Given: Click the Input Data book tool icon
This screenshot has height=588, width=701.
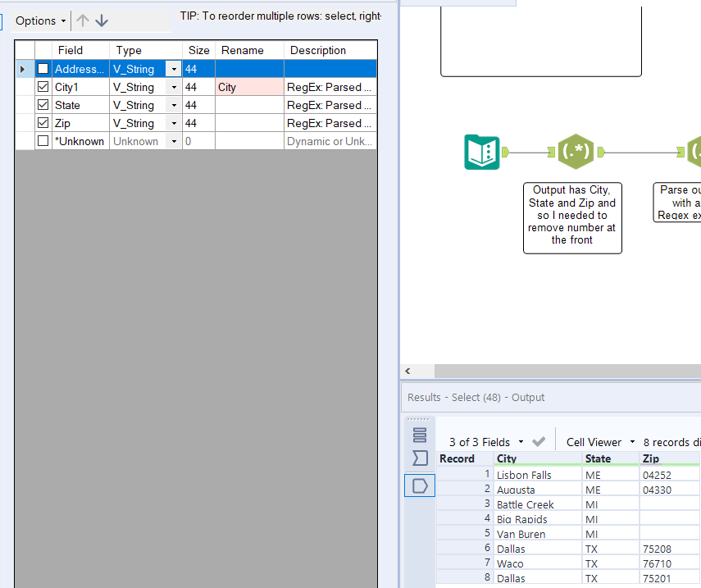Looking at the screenshot, I should 481,152.
